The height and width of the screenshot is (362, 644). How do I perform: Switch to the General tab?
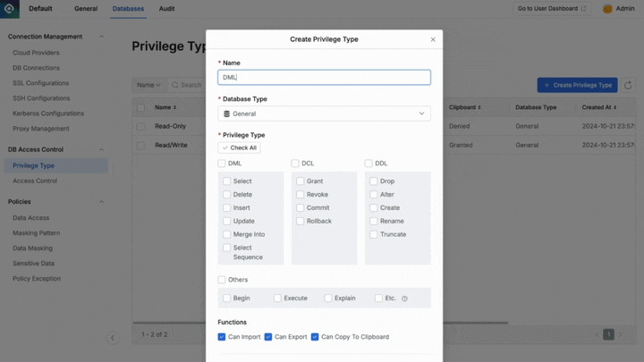pyautogui.click(x=86, y=9)
